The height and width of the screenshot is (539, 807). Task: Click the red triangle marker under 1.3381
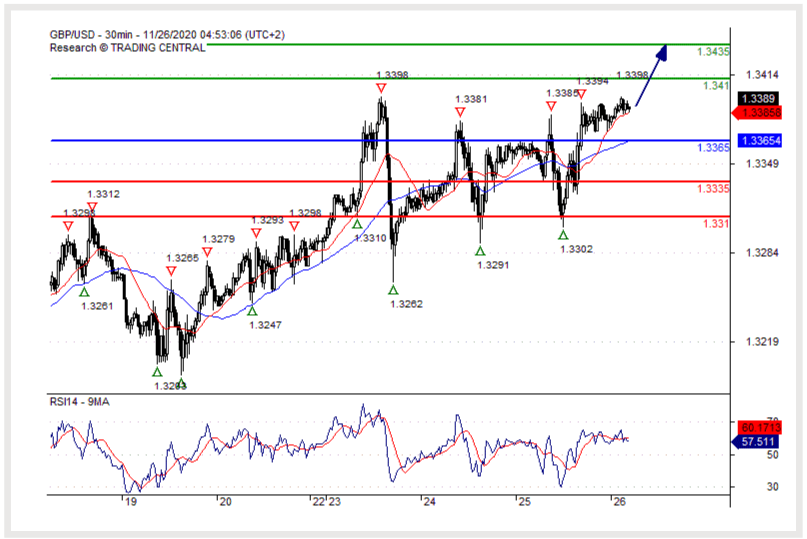[460, 112]
